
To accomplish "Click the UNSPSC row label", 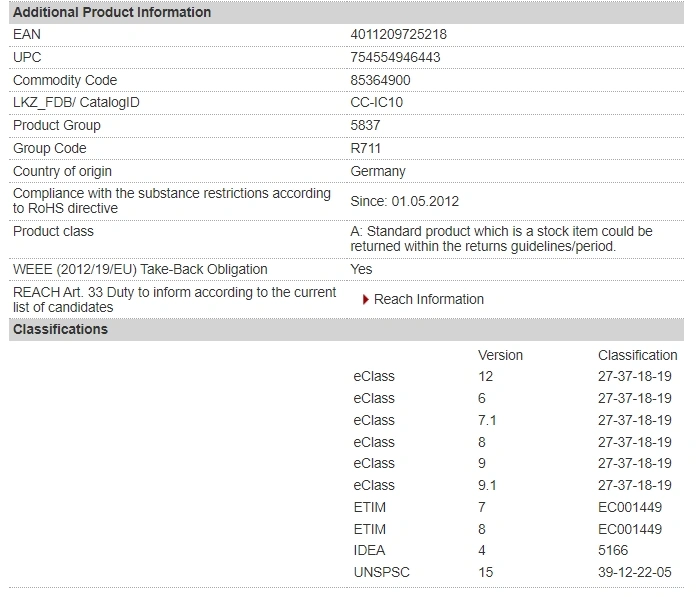I will 382,572.
